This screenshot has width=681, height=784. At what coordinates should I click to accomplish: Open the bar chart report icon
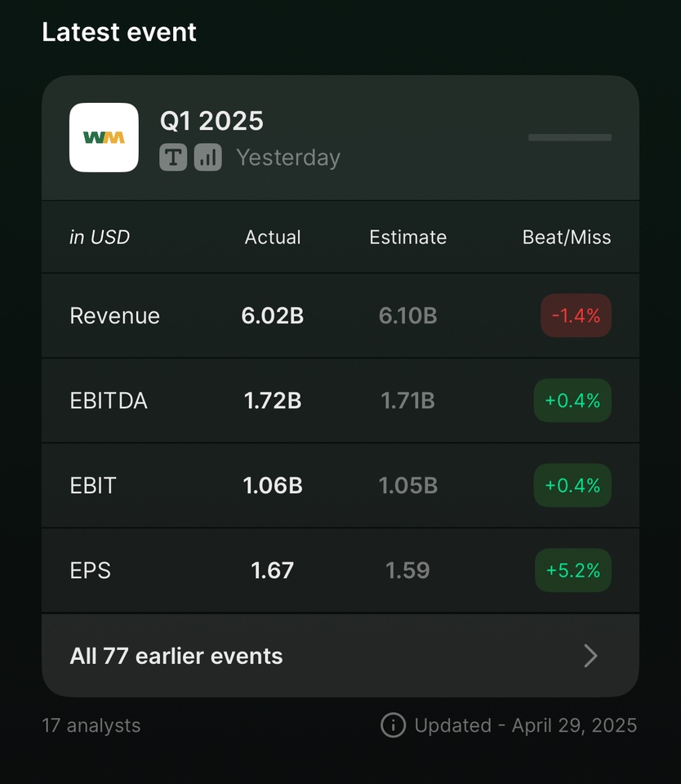pos(208,158)
